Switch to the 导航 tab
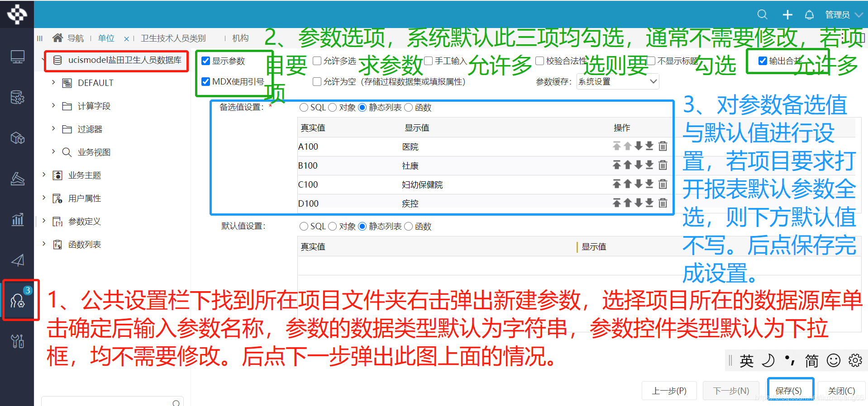The height and width of the screenshot is (406, 868). pyautogui.click(x=76, y=38)
